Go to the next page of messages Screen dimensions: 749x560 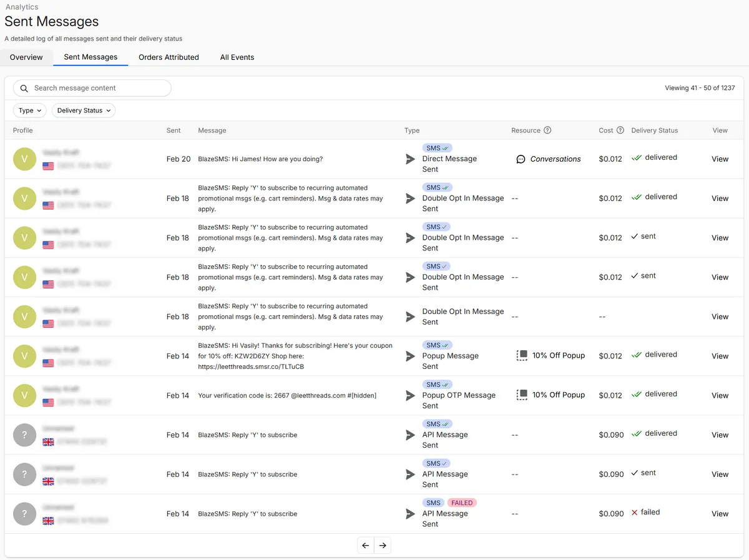[x=383, y=545]
